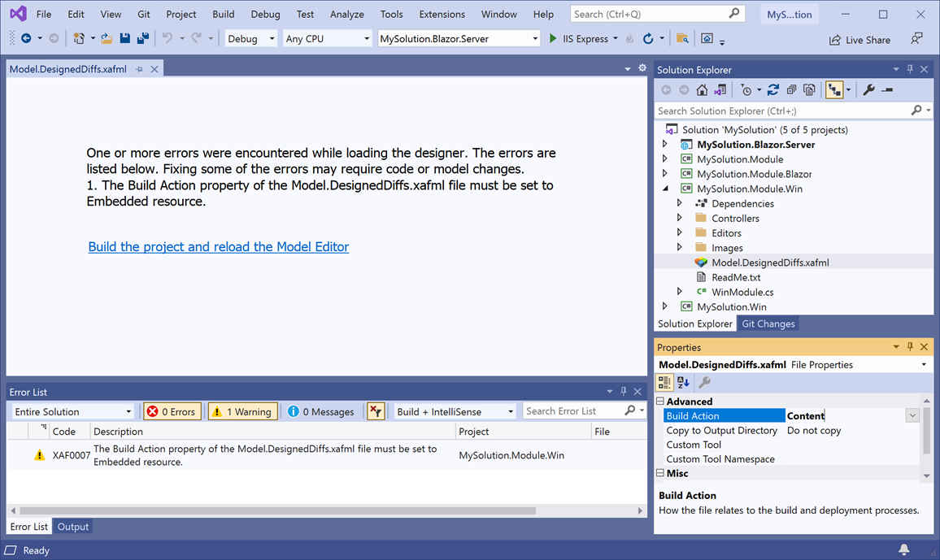Open the Build menu
The image size is (940, 560).
click(x=223, y=14)
